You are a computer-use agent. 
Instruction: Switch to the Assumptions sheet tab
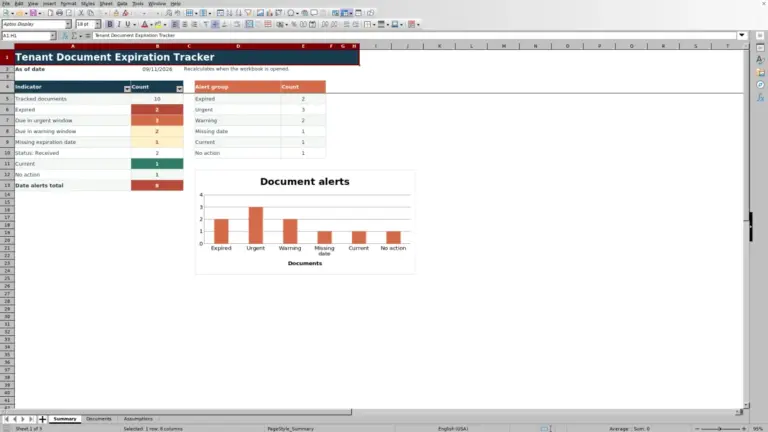[138, 419]
